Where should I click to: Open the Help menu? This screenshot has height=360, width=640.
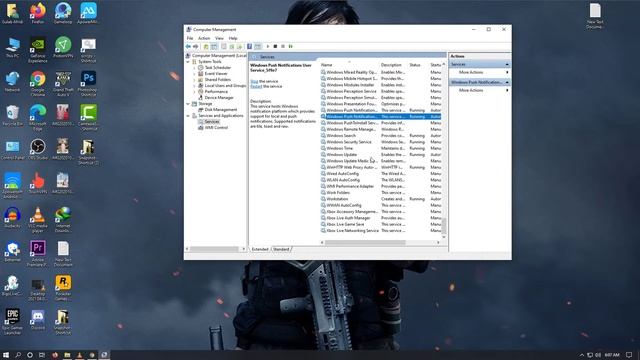pos(233,38)
